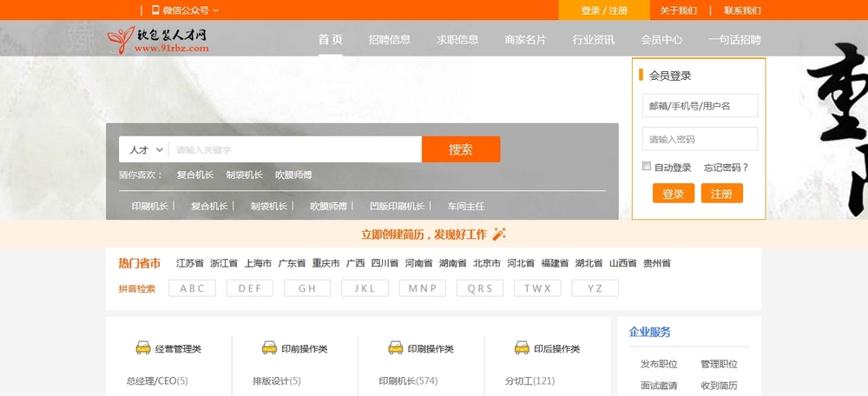
Task: Click the T W X pinyin filter button
Action: [x=537, y=288]
